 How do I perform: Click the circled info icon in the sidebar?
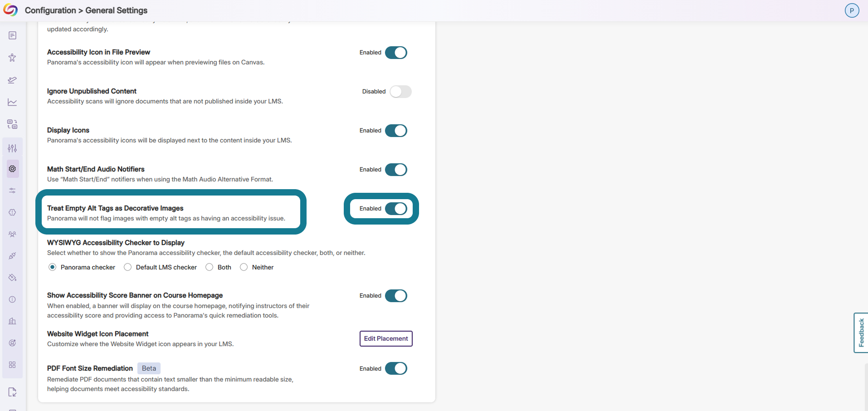(12, 299)
